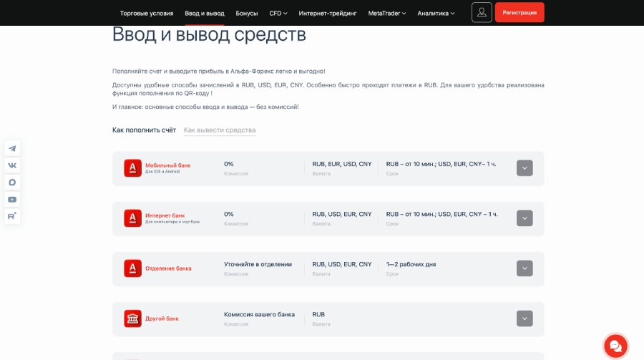The height and width of the screenshot is (360, 644).
Task: Click 1—2 рабочих дня text
Action: [x=411, y=264]
